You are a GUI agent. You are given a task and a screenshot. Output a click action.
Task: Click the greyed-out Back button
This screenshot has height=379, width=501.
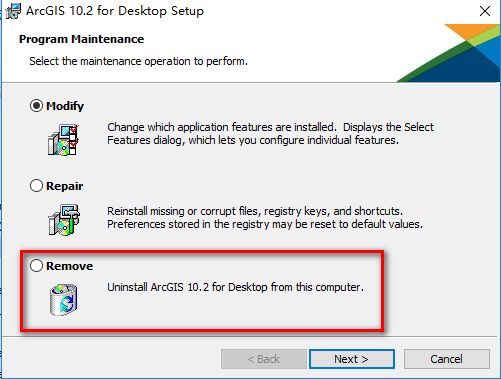[x=264, y=359]
